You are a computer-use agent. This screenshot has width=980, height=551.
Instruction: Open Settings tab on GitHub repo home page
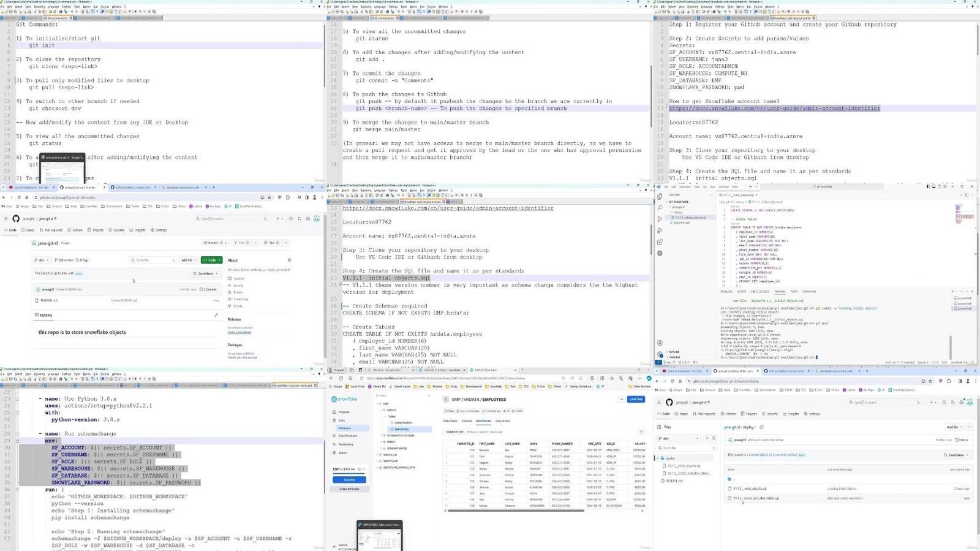pos(159,230)
